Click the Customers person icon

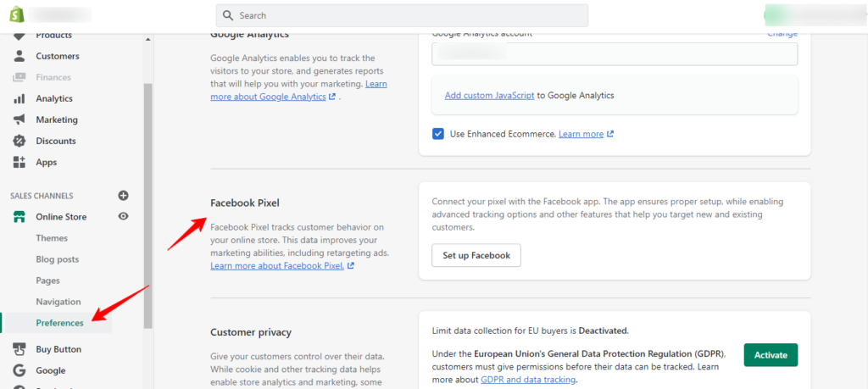[x=19, y=56]
